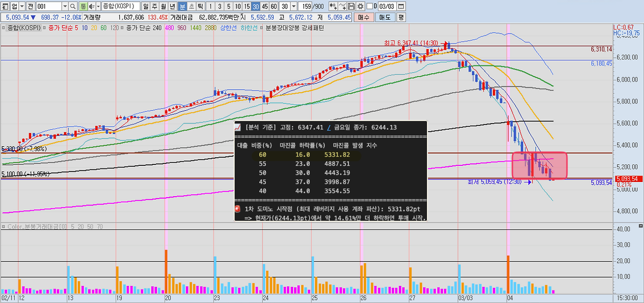Click the 6,180.45 blue price axis label
Screen dimensions: 644x303
point(601,64)
